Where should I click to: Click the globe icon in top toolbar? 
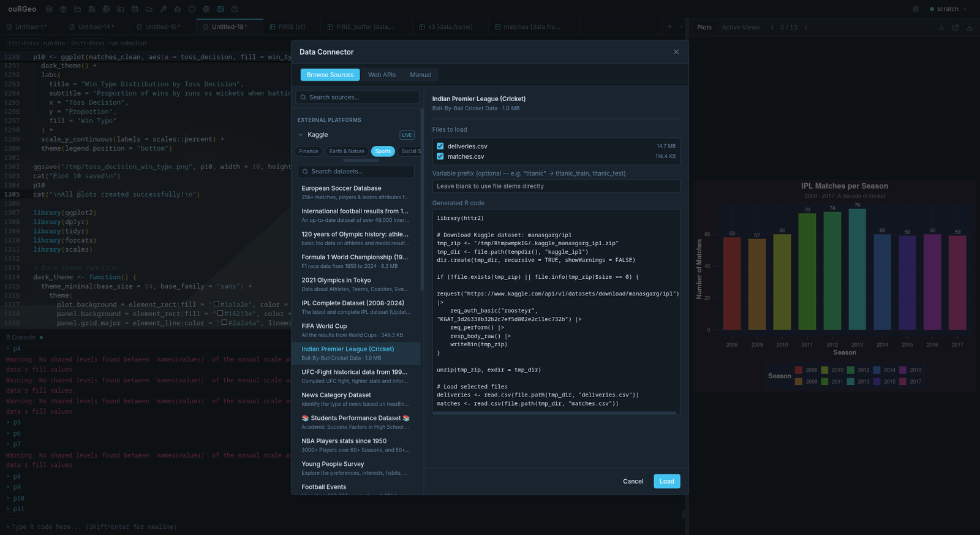(206, 9)
